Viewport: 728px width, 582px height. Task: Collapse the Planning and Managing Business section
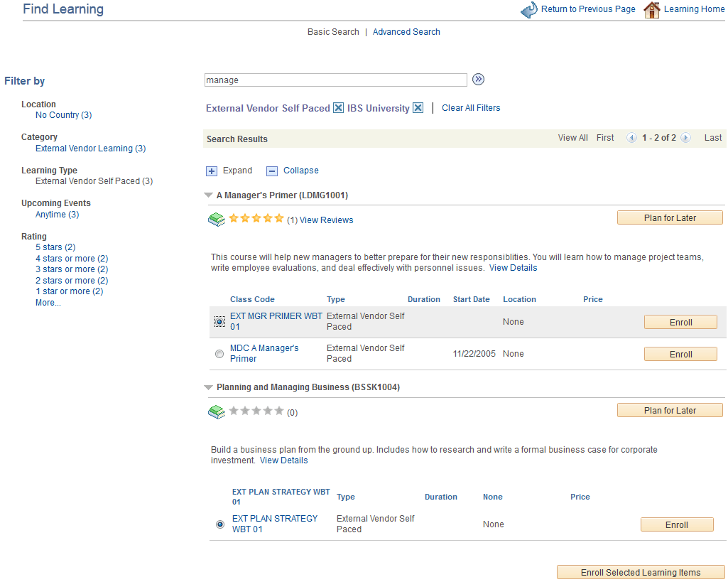pyautogui.click(x=207, y=387)
